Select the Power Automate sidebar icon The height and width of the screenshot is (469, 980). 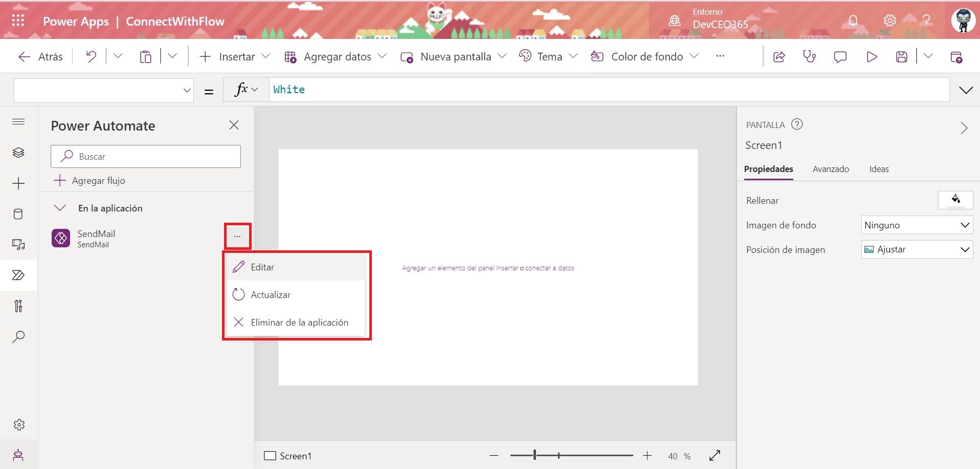pos(18,275)
